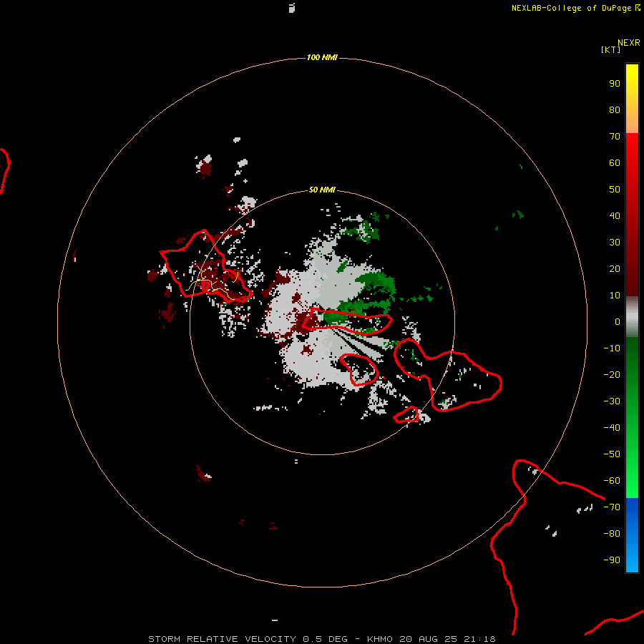This screenshot has width=644, height=644.
Task: Select the 100 NMI range ring label
Action: click(322, 57)
